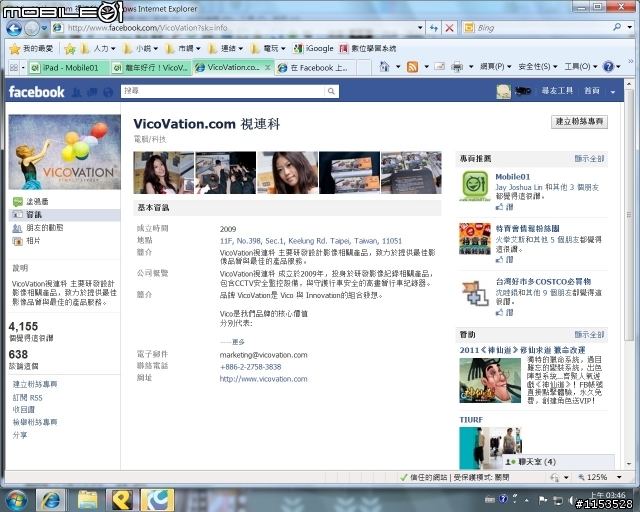Click the phone link +886-2-2758-3838
The width and height of the screenshot is (640, 512).
[250, 367]
